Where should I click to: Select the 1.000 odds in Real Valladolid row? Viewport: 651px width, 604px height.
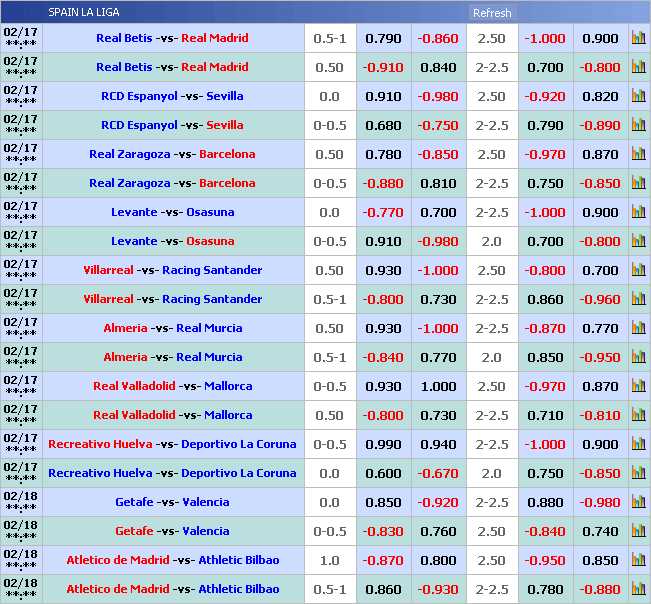(x=438, y=386)
